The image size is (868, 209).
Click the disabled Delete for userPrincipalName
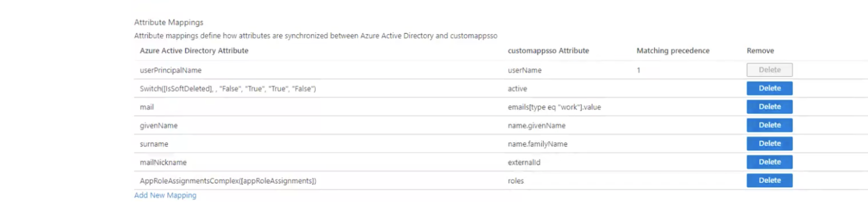769,70
